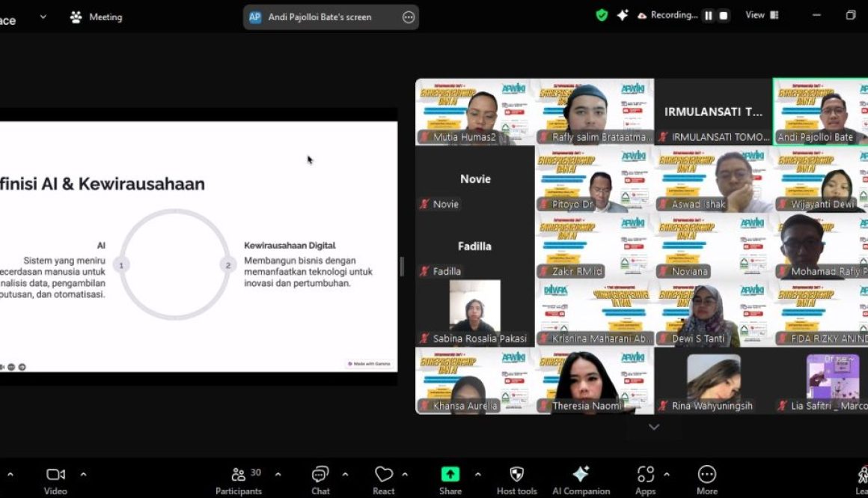This screenshot has height=498, width=868.
Task: Launch AI Companion from toolbar
Action: (x=581, y=479)
